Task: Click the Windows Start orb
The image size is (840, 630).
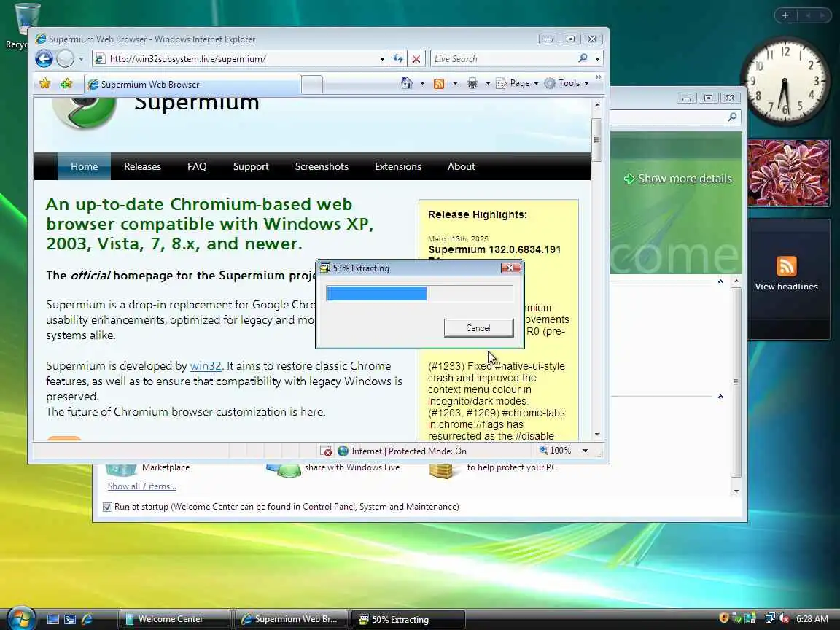Action: click(20, 619)
